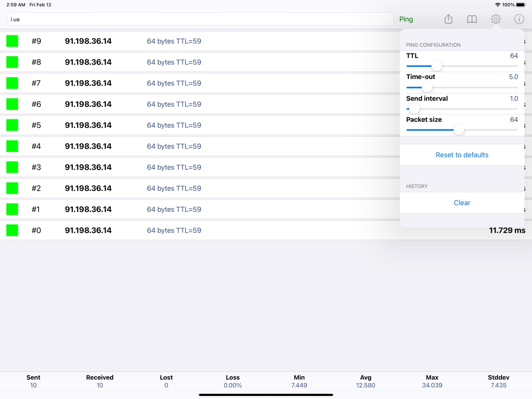Open the info circle icon
532x399 pixels.
[x=519, y=19]
